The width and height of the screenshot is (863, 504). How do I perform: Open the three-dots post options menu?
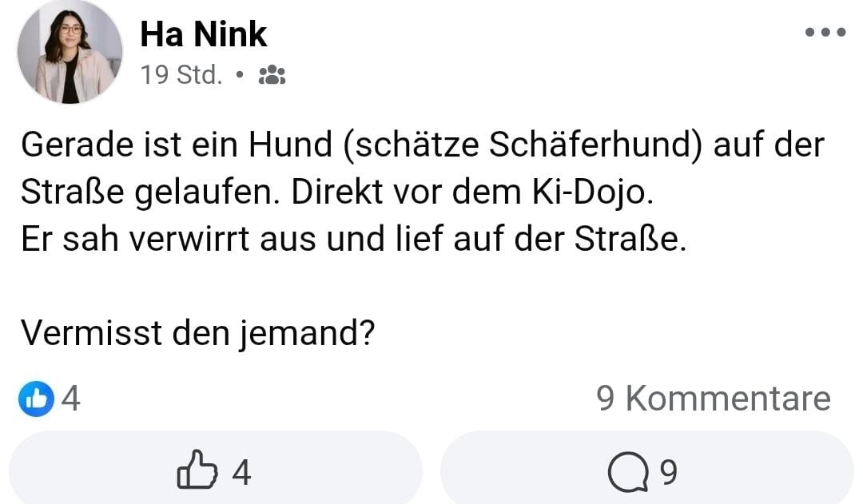(x=825, y=33)
